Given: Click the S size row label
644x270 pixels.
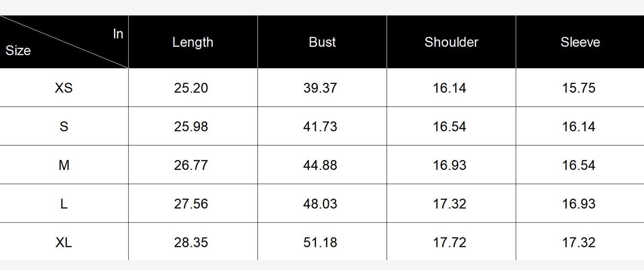Looking at the screenshot, I should pyautogui.click(x=64, y=126).
